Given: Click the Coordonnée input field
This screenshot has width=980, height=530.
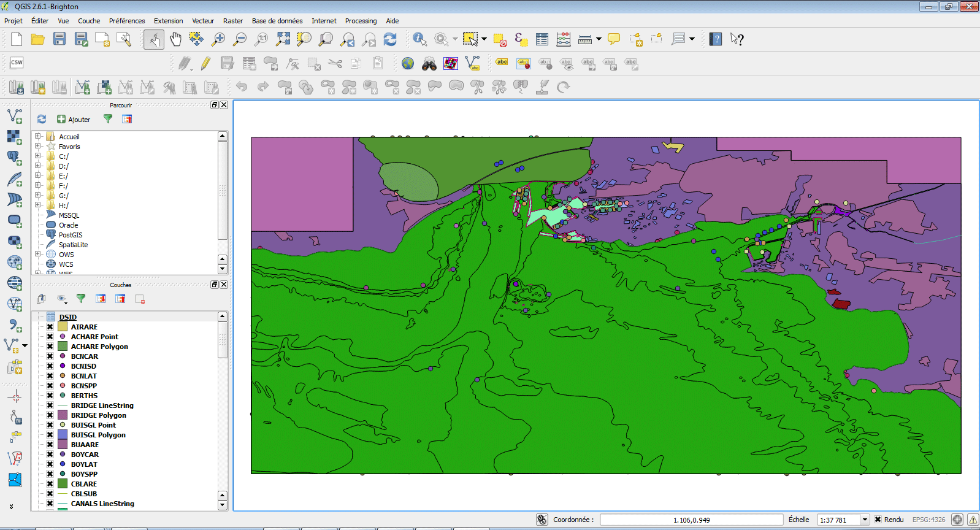Looking at the screenshot, I should click(691, 520).
